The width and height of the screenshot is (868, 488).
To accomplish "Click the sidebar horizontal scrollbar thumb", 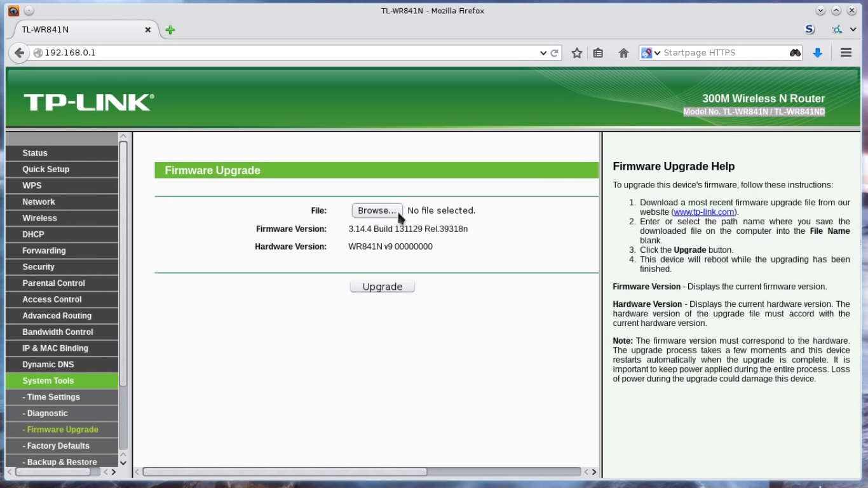I will point(53,472).
